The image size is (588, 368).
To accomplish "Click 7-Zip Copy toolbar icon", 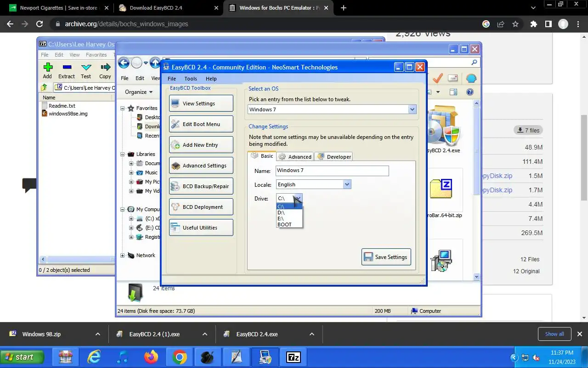I will [x=105, y=71].
